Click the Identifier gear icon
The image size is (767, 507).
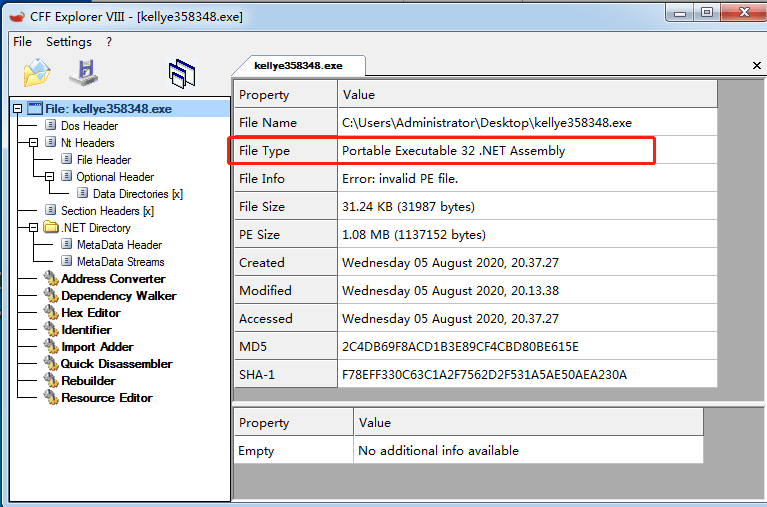pos(51,329)
